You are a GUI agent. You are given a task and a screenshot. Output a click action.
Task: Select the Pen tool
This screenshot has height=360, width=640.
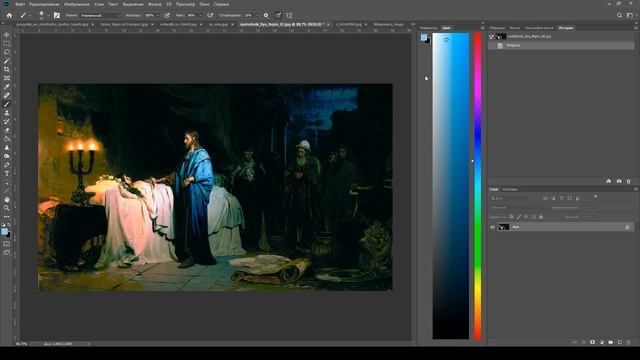click(7, 165)
